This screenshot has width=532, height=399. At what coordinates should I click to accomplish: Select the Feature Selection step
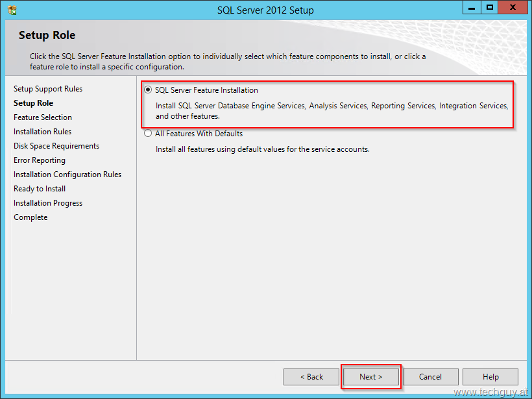pos(43,117)
